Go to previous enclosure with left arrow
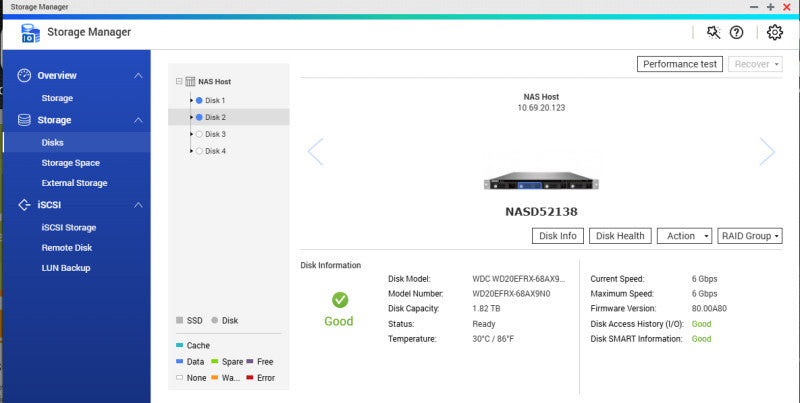The width and height of the screenshot is (800, 403). pos(315,152)
